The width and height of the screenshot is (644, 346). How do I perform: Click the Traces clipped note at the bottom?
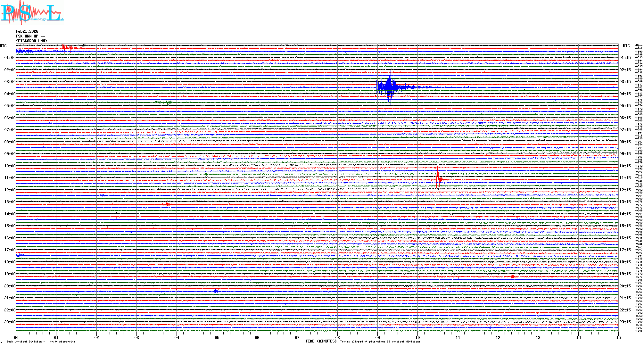(x=380, y=342)
